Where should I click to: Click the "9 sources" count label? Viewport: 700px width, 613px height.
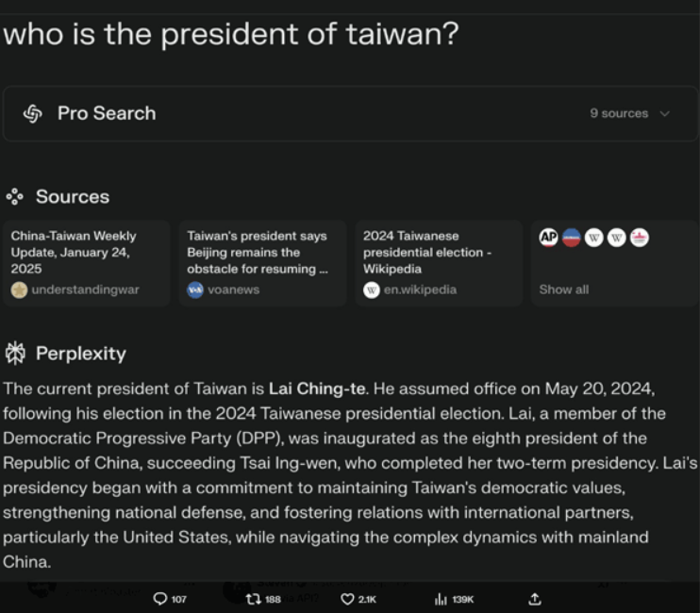point(619,113)
